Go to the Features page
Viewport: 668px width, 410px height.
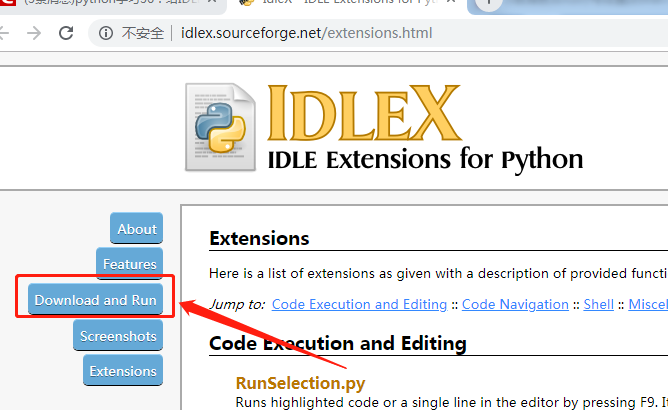pyautogui.click(x=130, y=264)
